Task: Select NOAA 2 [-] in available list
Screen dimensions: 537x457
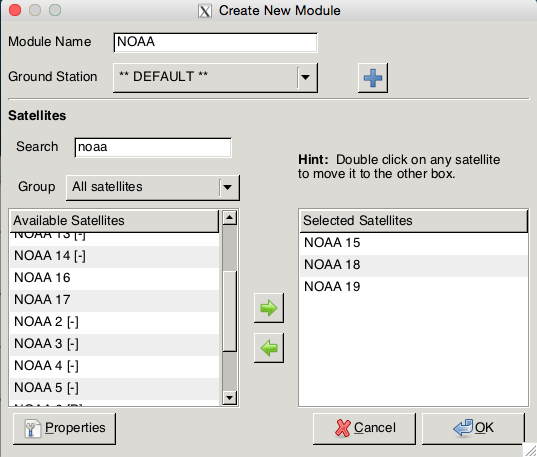Action: 114,322
